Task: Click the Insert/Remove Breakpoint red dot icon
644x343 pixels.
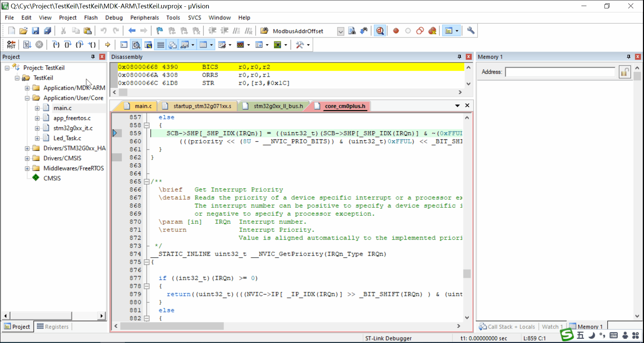Action: click(396, 31)
